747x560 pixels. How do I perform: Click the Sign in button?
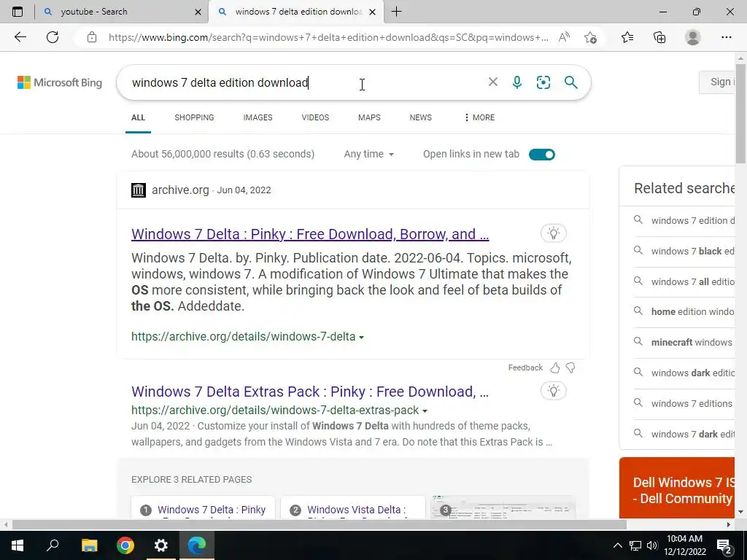point(717,82)
